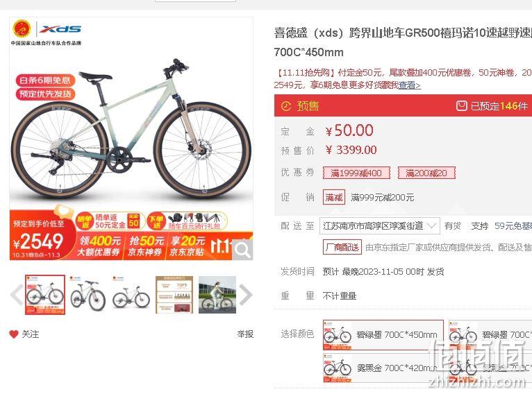The height and width of the screenshot is (394, 532).
Task: Click the red heart 关注 icon
Action: pos(14,334)
